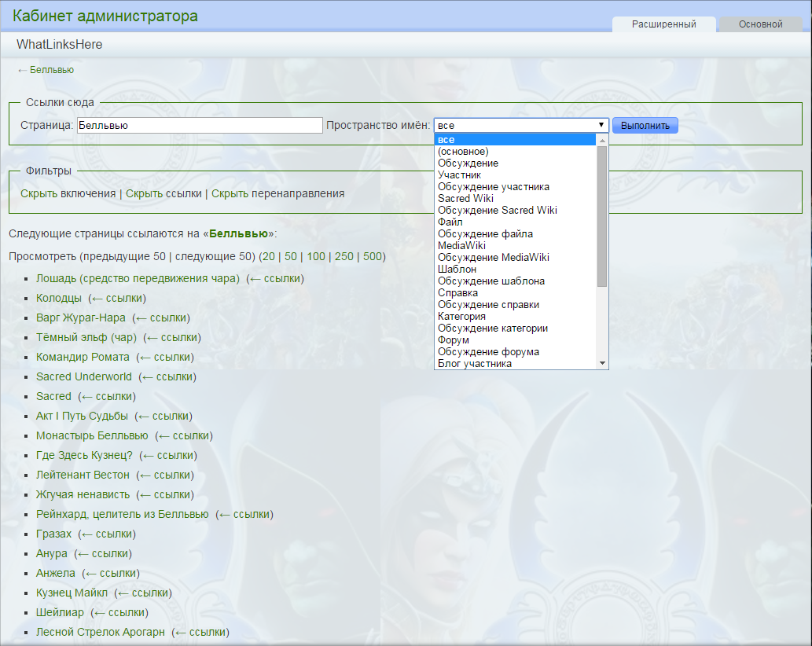
Task: Focus the Страница input field
Action: coord(200,125)
